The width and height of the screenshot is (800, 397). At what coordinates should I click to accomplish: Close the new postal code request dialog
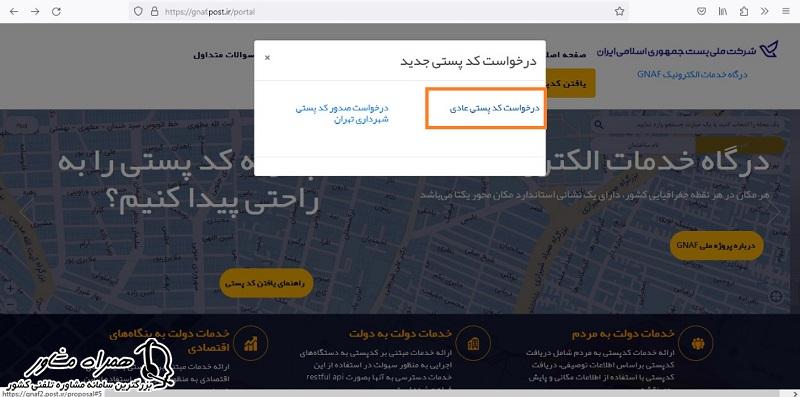pos(267,58)
